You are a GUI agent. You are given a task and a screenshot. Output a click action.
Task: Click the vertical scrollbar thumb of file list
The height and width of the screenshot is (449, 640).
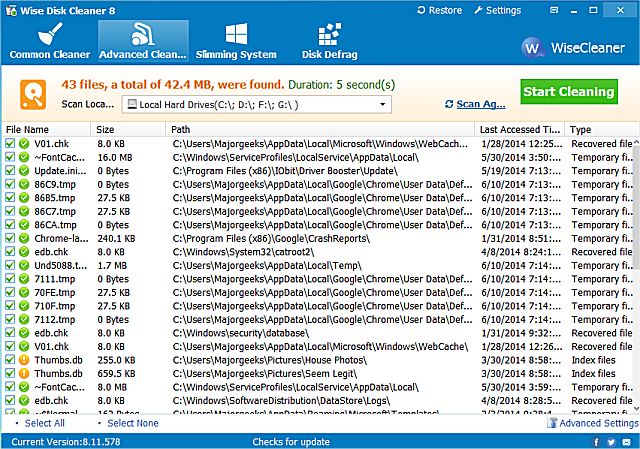[x=636, y=208]
